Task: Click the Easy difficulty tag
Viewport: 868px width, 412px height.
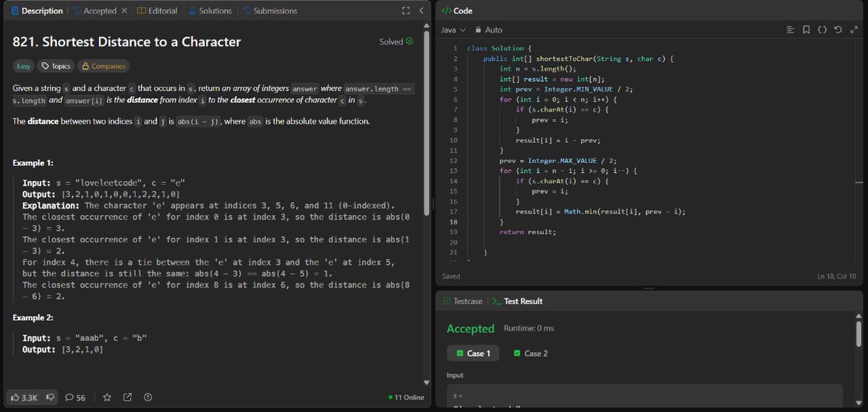Action: (x=24, y=66)
